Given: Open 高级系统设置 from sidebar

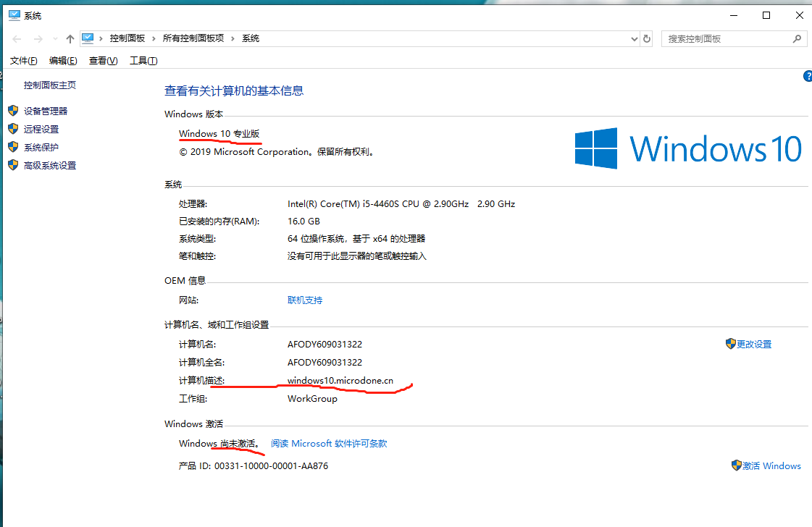Looking at the screenshot, I should coord(50,165).
